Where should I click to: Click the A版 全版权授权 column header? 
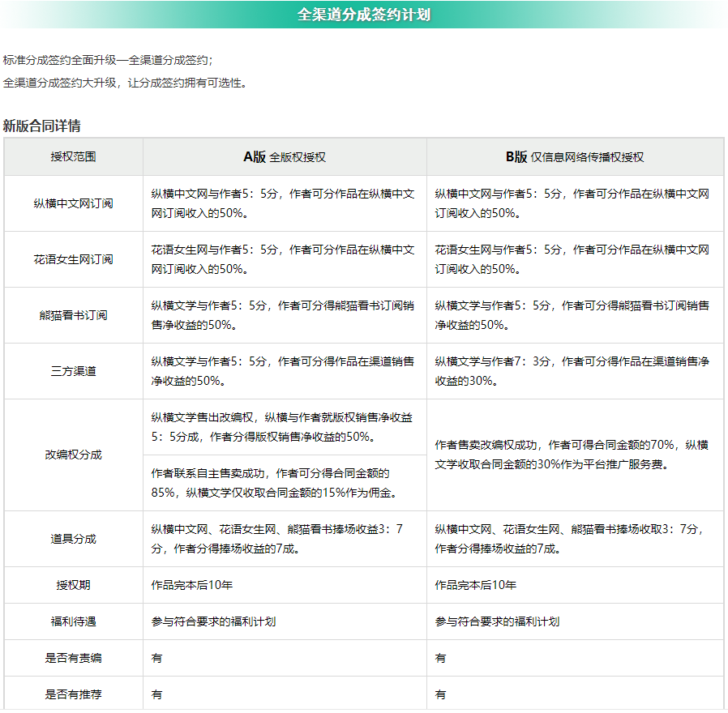click(x=285, y=157)
